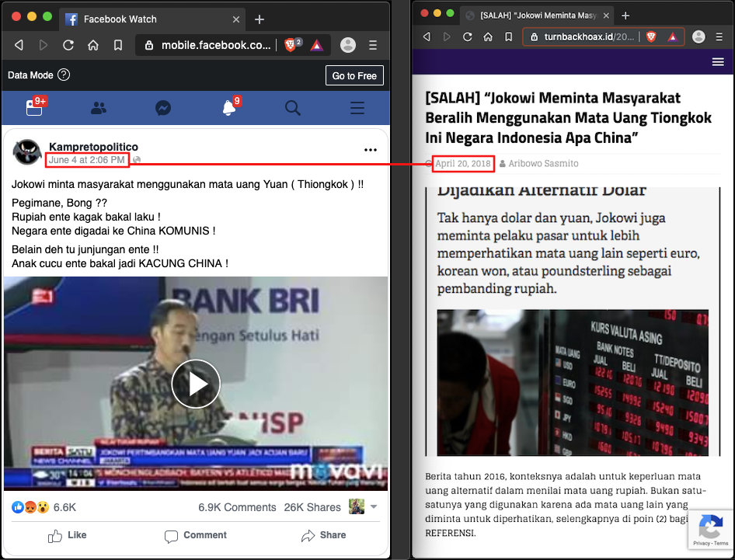Viewport: 735px width, 560px height.
Task: Click the Data Mode help icon
Action: pyautogui.click(x=64, y=75)
